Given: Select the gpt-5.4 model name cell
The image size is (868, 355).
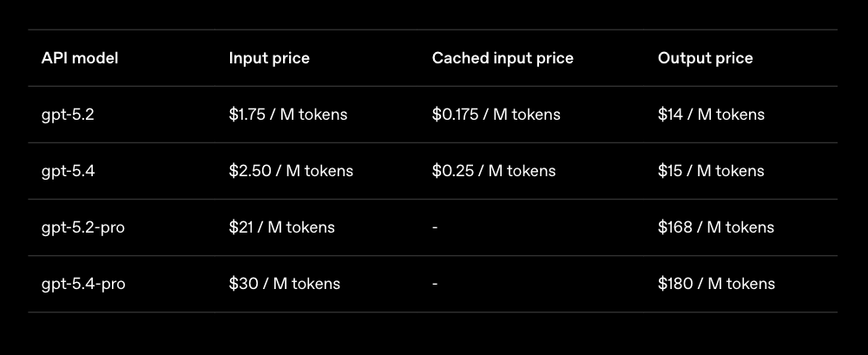Looking at the screenshot, I should click(x=68, y=171).
